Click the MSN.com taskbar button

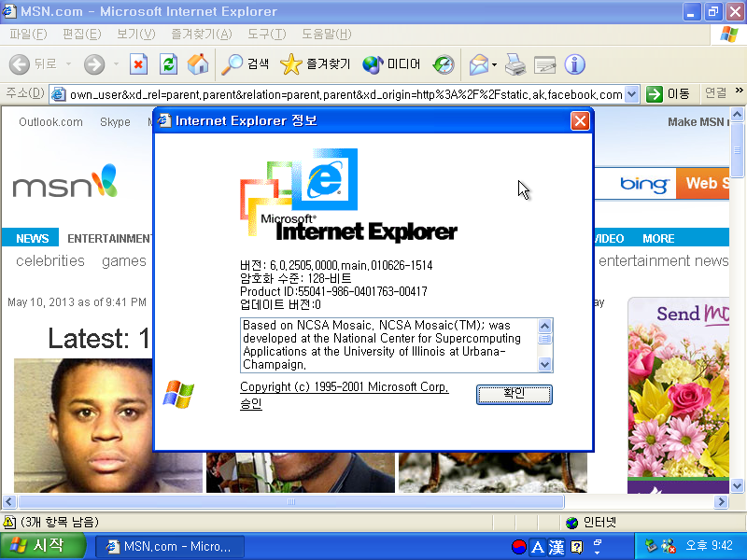tap(170, 546)
